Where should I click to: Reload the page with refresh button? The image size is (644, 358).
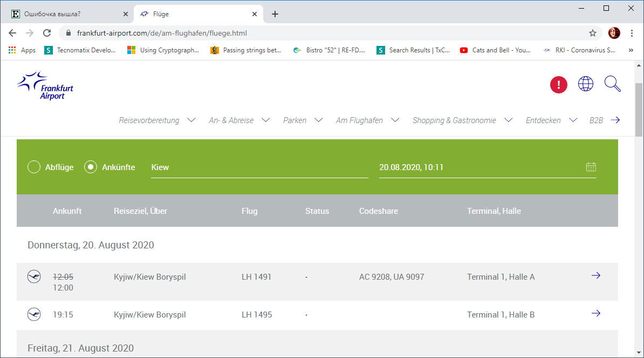[x=47, y=33]
